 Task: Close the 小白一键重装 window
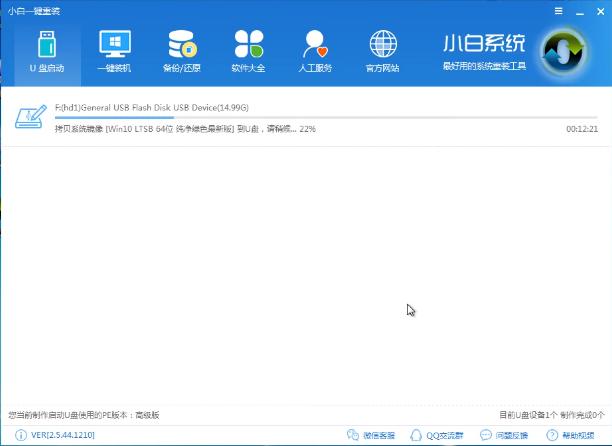pos(601,12)
